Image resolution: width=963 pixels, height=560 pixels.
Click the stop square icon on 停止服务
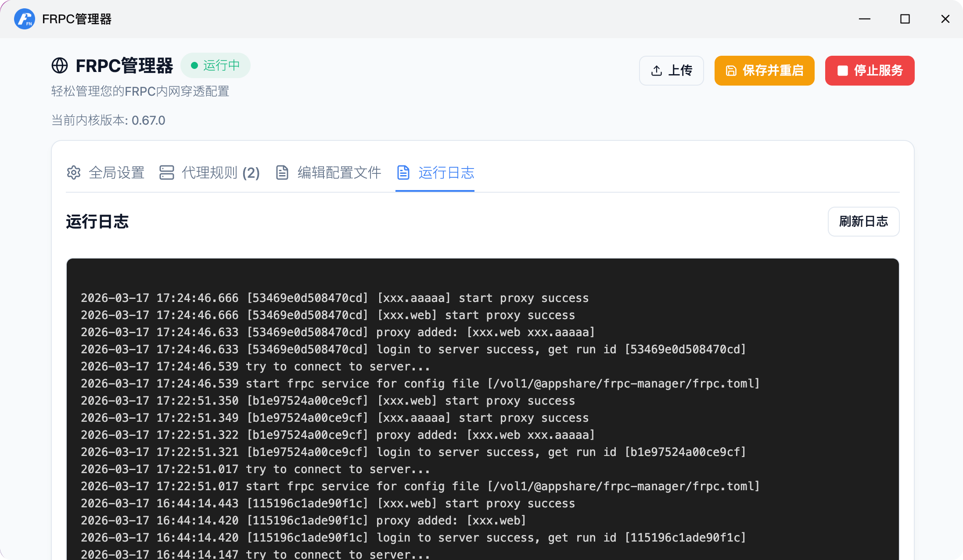(842, 71)
